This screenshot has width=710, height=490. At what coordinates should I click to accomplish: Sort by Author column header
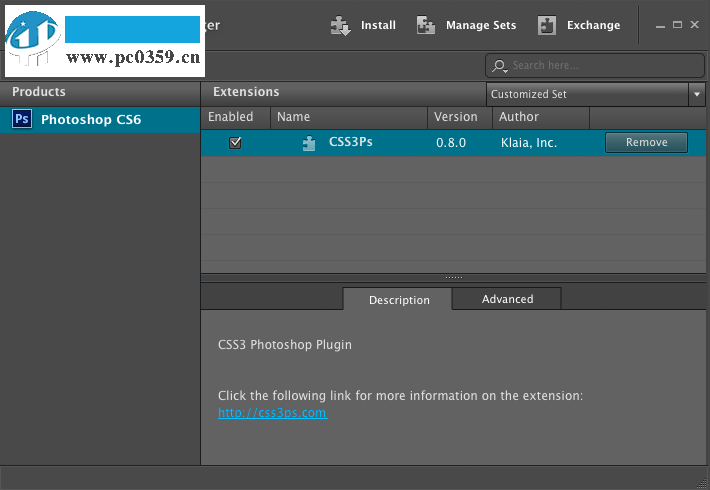pyautogui.click(x=541, y=117)
